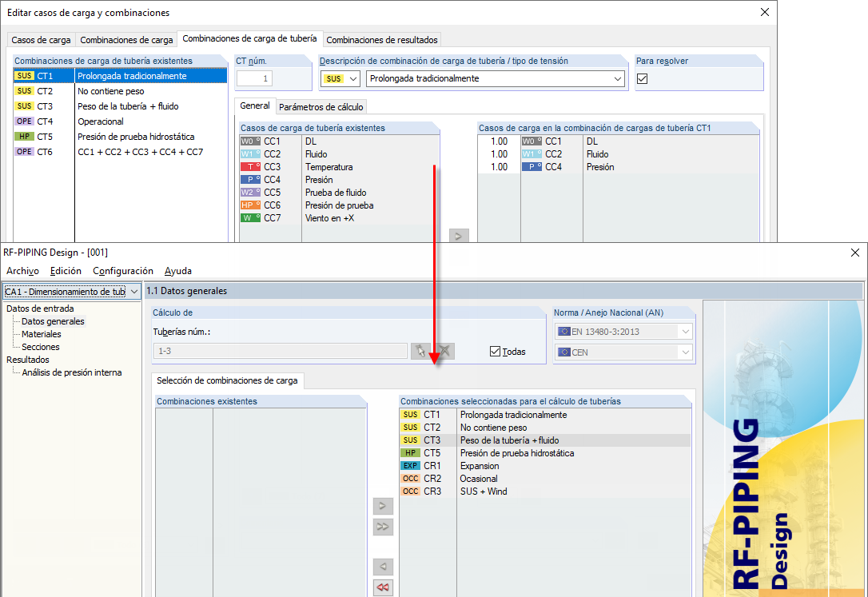Click the EXP tag of CR1
The width and height of the screenshot is (868, 597).
(x=410, y=465)
